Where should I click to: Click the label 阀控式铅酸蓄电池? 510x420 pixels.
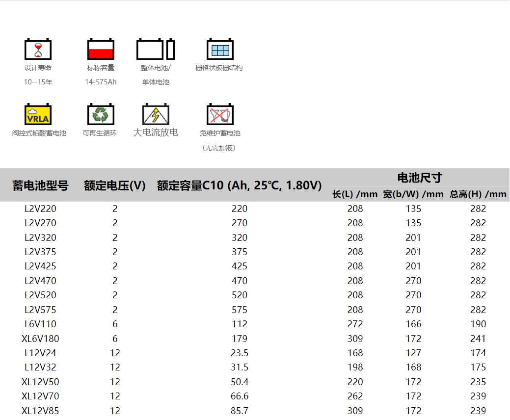39,133
